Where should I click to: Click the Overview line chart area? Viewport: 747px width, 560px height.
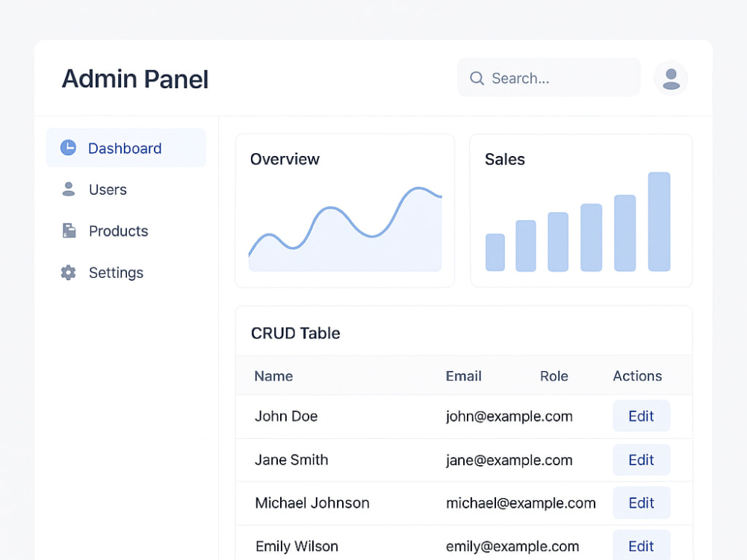345,229
